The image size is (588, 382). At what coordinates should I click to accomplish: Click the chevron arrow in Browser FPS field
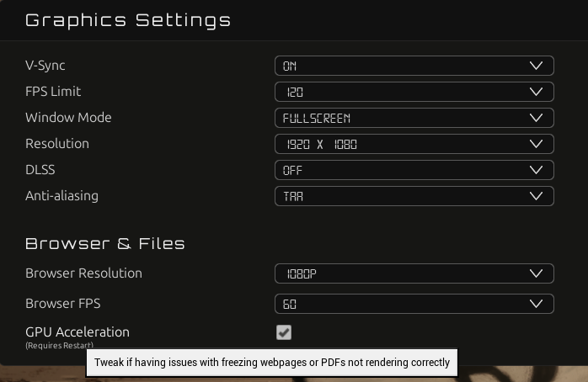pyautogui.click(x=537, y=304)
